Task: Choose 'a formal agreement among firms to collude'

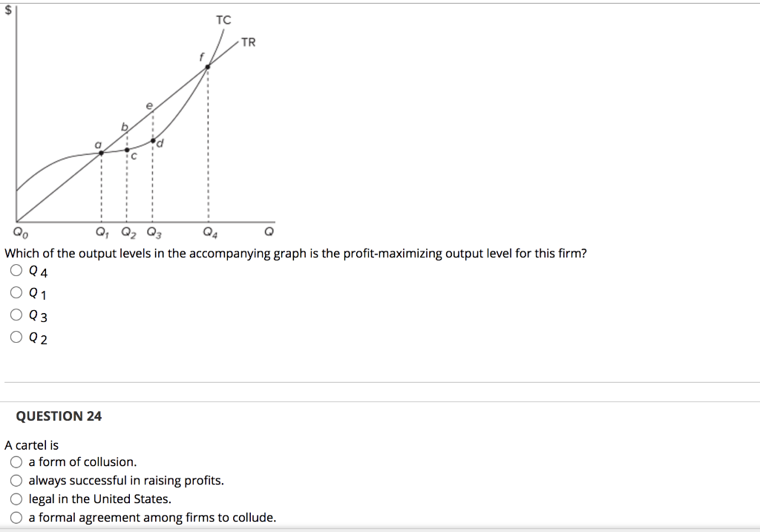Action: [x=16, y=516]
